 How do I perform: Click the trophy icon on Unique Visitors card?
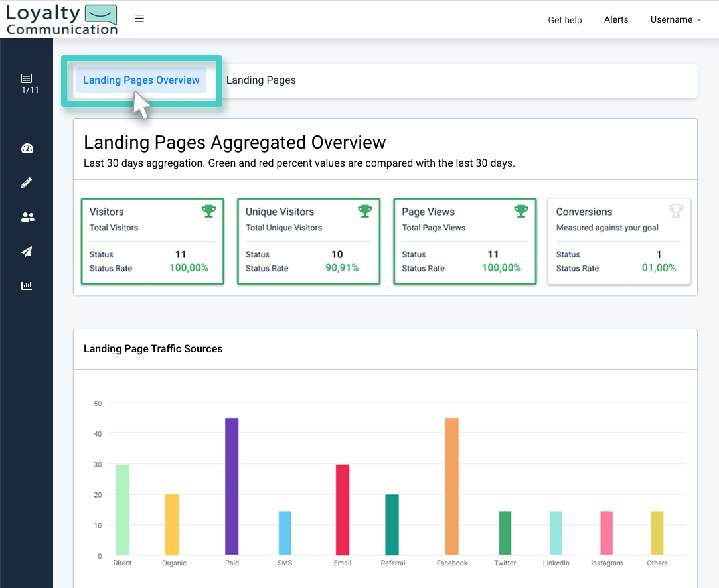click(x=364, y=210)
